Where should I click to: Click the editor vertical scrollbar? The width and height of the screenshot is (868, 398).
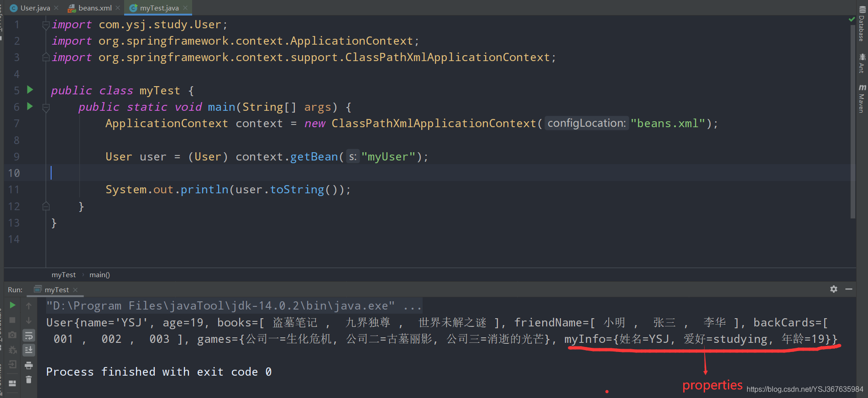pos(852,122)
